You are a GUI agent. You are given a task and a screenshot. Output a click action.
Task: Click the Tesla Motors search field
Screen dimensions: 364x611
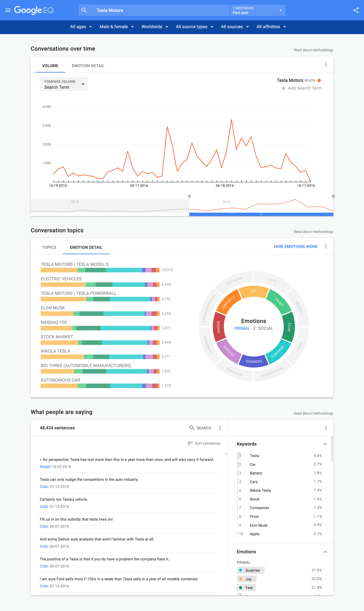pos(154,10)
